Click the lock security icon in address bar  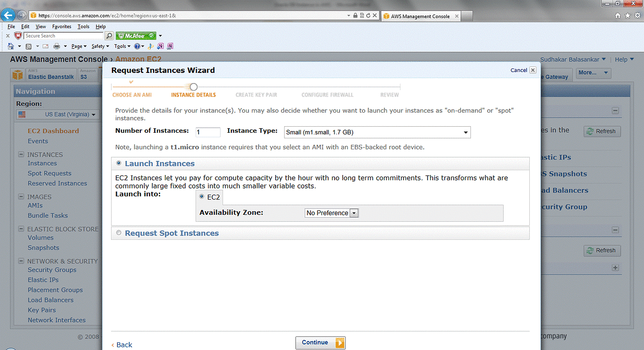click(x=355, y=16)
